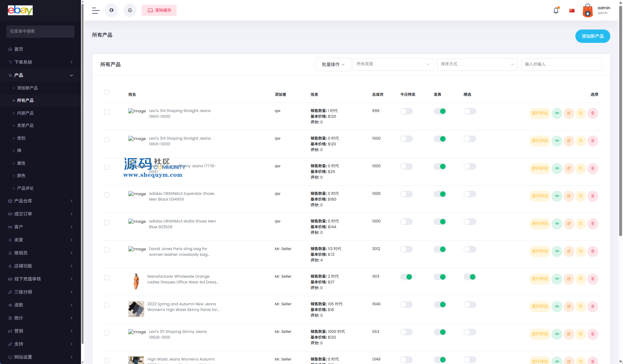623x364 pixels.
Task: Disable today's deal for Orange Ladies Dresses
Action: pos(406,277)
